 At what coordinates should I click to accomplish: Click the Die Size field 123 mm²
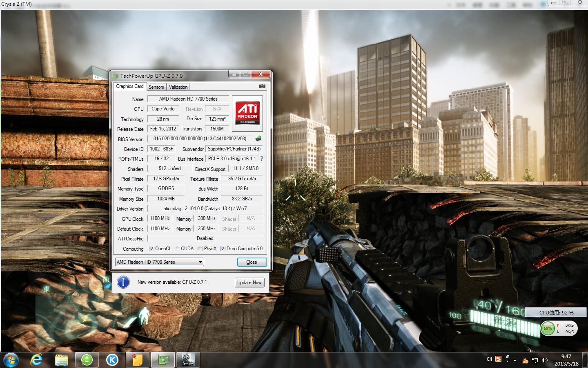(217, 119)
